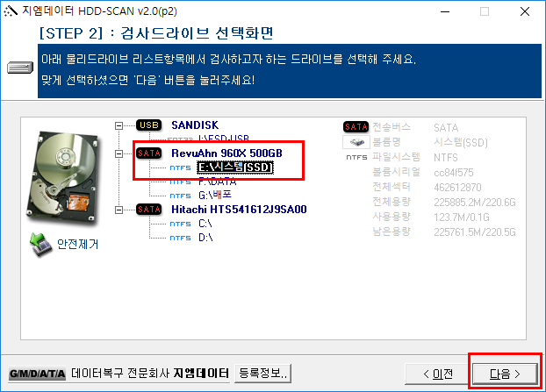Click the SATA badge in the details panel
The image size is (546, 392).
click(356, 127)
